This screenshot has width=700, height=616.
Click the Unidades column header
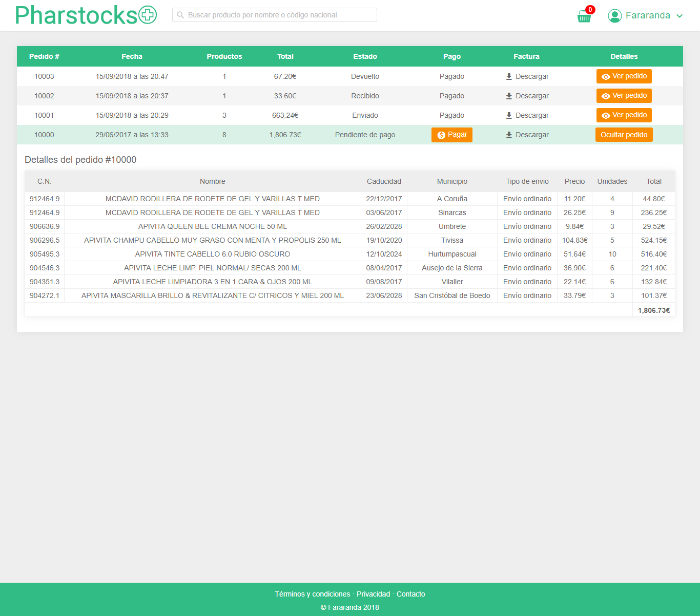(x=612, y=181)
